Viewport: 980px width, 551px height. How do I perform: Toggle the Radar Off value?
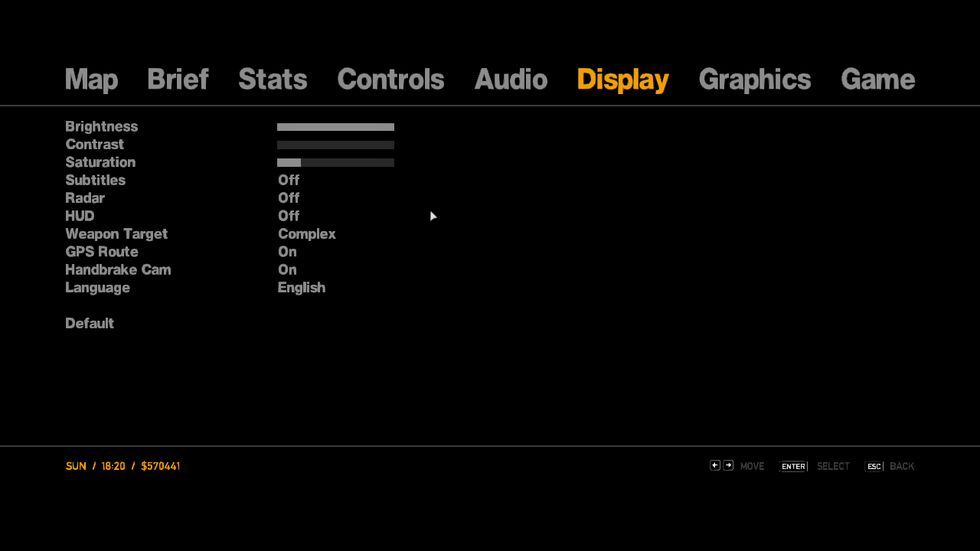click(289, 198)
